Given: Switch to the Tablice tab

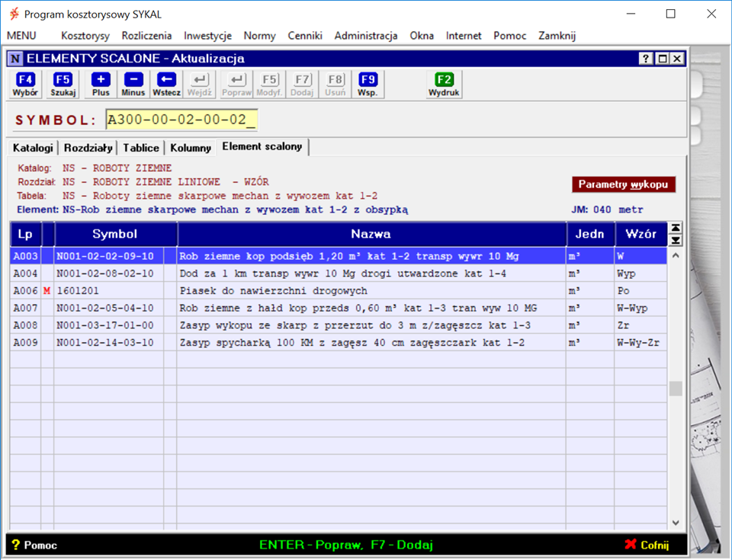Looking at the screenshot, I should click(x=141, y=148).
